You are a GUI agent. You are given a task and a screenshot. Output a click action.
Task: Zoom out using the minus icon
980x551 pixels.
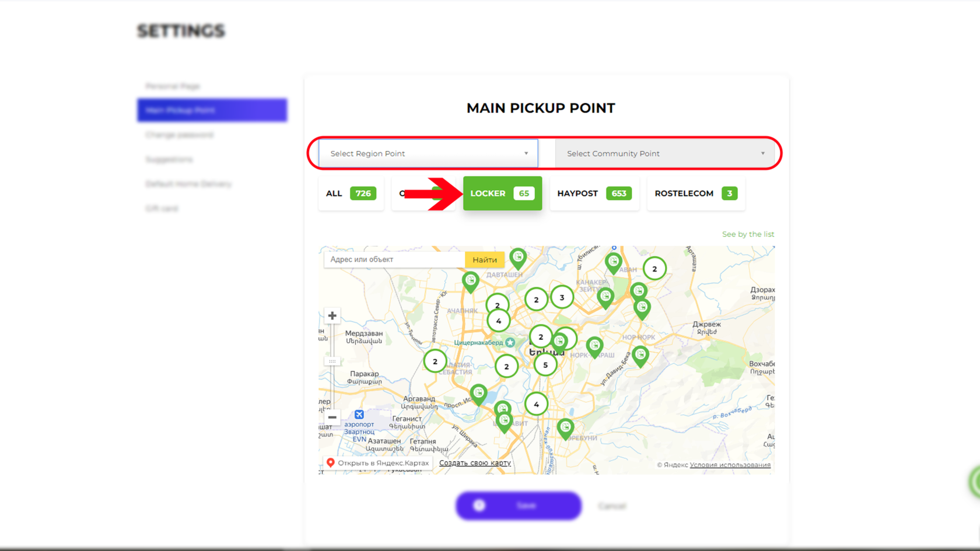pyautogui.click(x=331, y=417)
